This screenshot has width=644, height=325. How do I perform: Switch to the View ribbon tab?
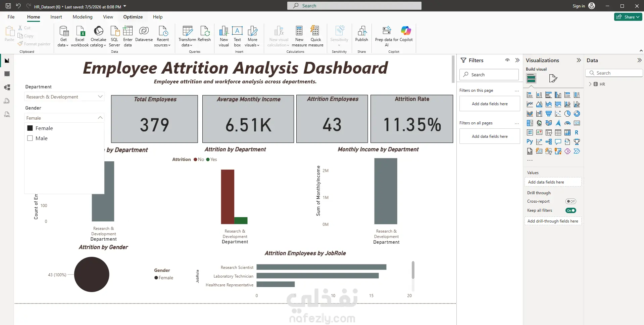108,17
